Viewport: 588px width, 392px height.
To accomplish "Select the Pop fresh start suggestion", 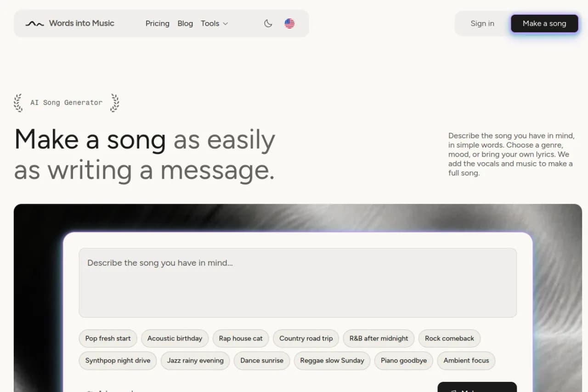I will pyautogui.click(x=108, y=338).
